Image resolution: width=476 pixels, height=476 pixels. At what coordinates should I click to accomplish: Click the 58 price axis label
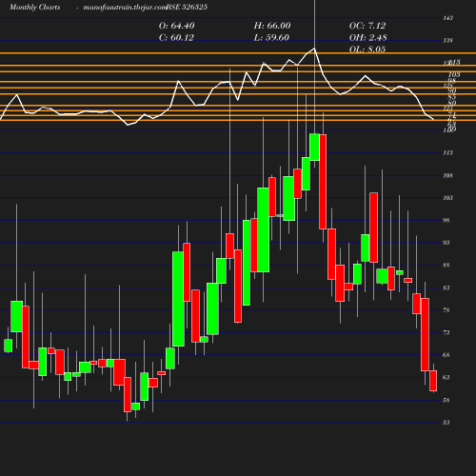point(446,400)
